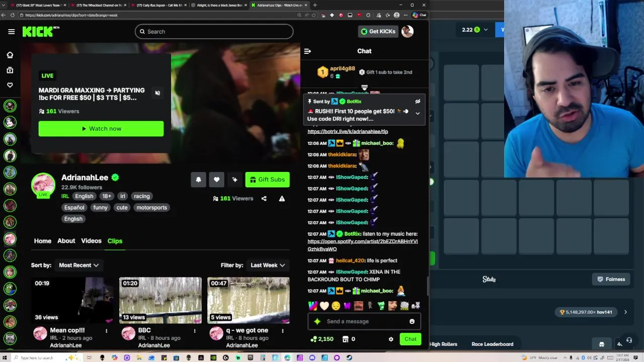This screenshot has height=362, width=644.
Task: Open the Home icon in left sidebar
Action: click(10, 55)
